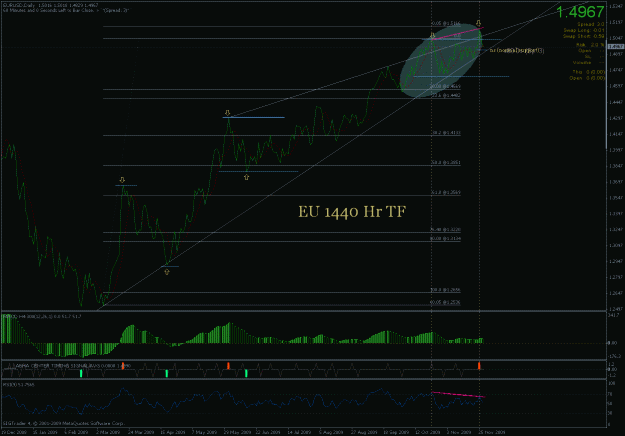Click the 'Swap Short' info line
This screenshot has height=436, width=625.
tap(584, 36)
